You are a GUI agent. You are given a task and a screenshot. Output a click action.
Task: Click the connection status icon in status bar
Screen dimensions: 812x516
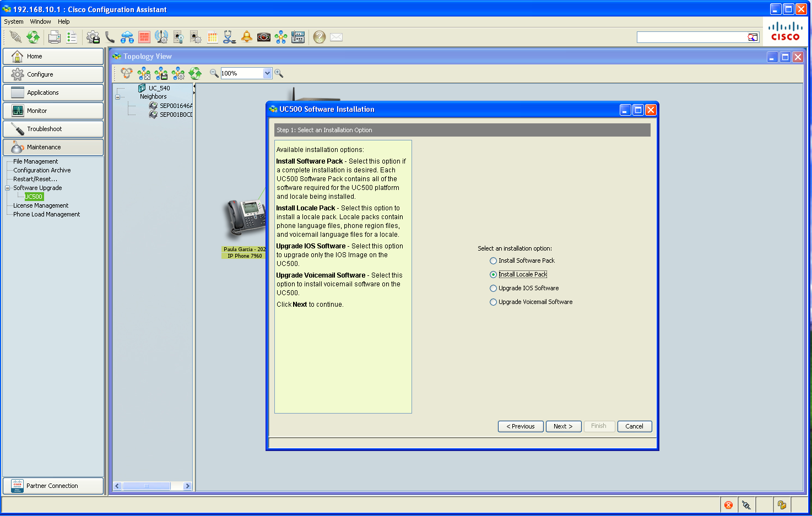[746, 504]
